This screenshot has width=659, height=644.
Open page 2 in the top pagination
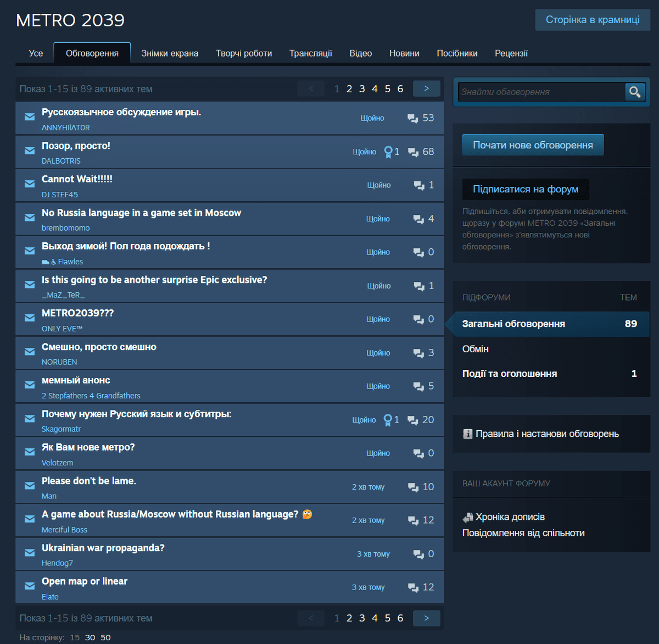(x=349, y=89)
